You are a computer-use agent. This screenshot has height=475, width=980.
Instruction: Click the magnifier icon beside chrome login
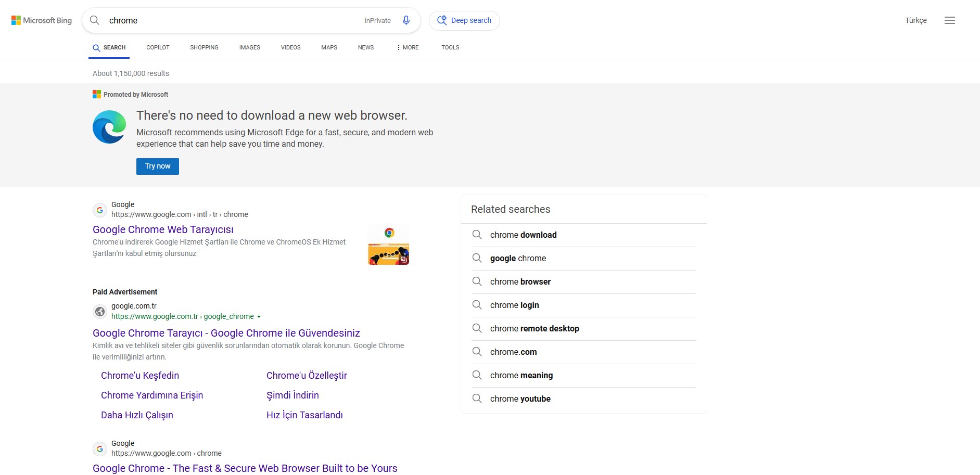click(x=477, y=305)
